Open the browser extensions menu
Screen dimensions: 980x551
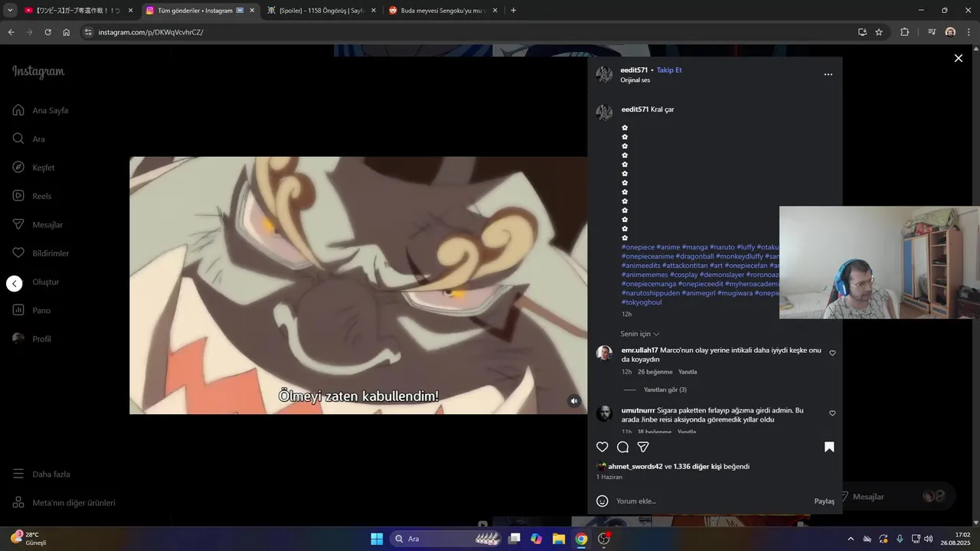click(904, 32)
